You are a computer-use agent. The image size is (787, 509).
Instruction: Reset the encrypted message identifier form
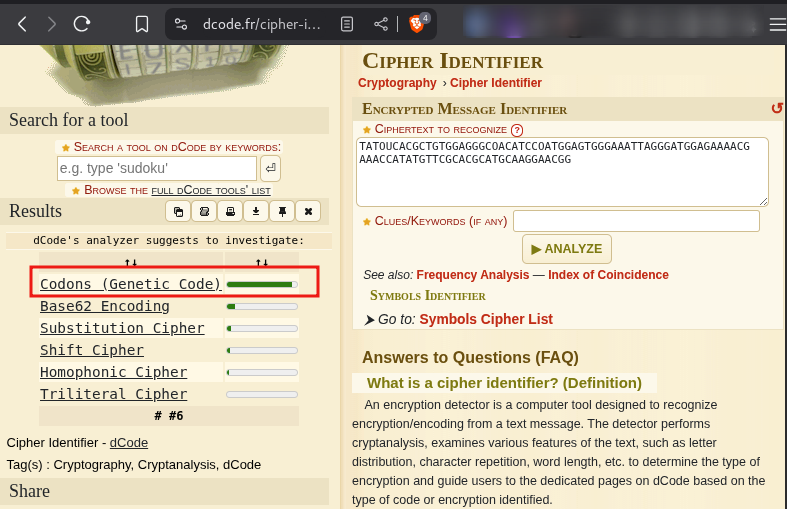(x=777, y=108)
